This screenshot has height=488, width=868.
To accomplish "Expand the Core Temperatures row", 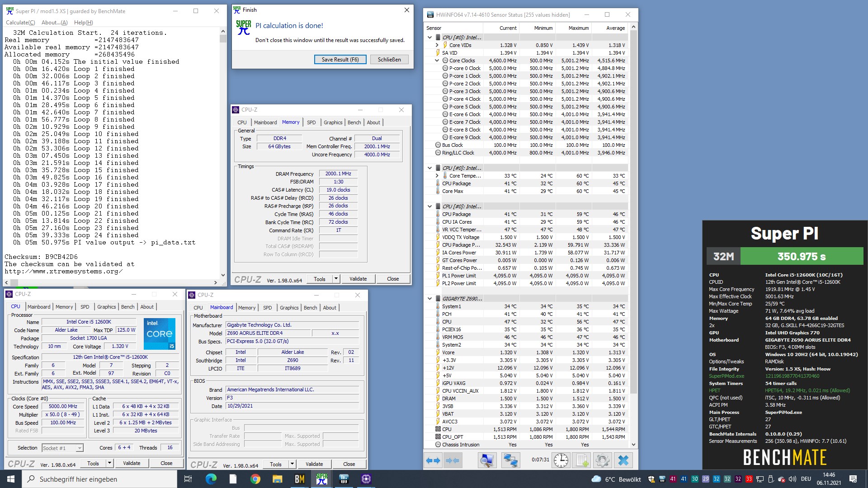I will (437, 176).
